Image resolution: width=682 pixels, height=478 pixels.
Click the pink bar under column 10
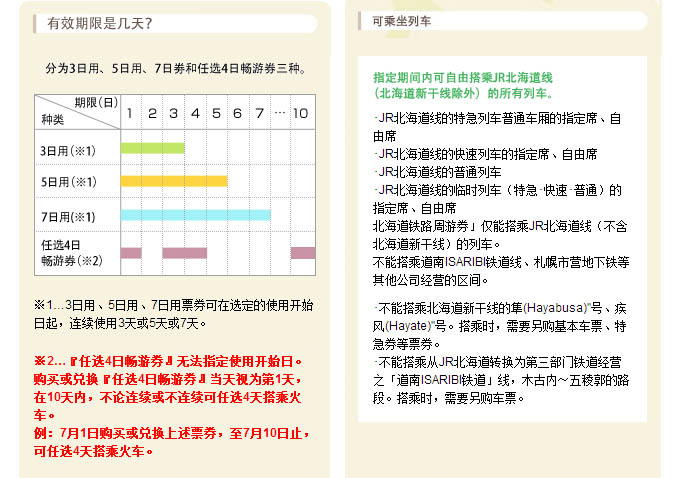click(x=302, y=253)
